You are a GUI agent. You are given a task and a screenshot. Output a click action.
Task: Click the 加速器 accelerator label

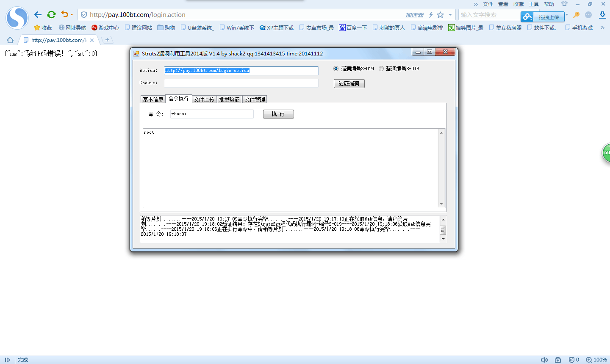pos(414,15)
